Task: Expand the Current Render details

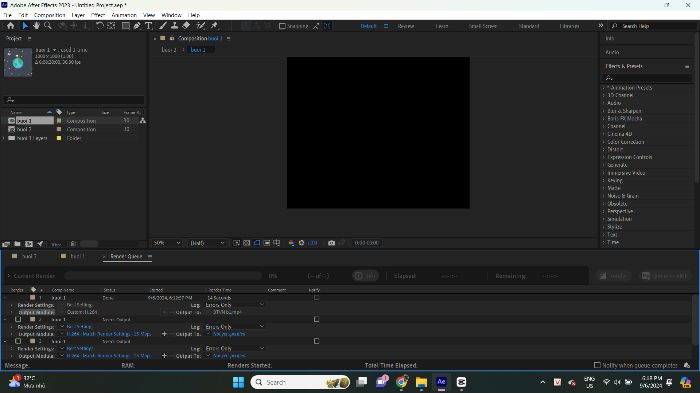Action: (x=8, y=276)
